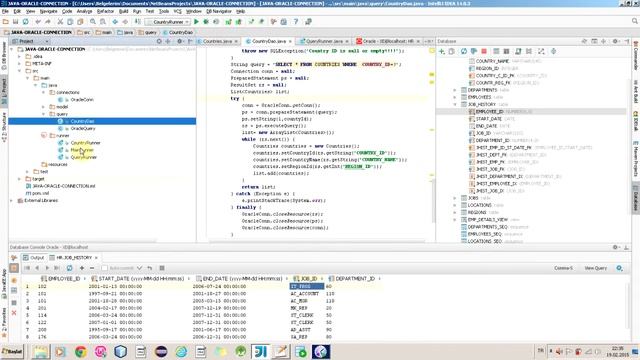Expand JOBS table in Database tree
The height and width of the screenshot is (360, 640).
455,198
